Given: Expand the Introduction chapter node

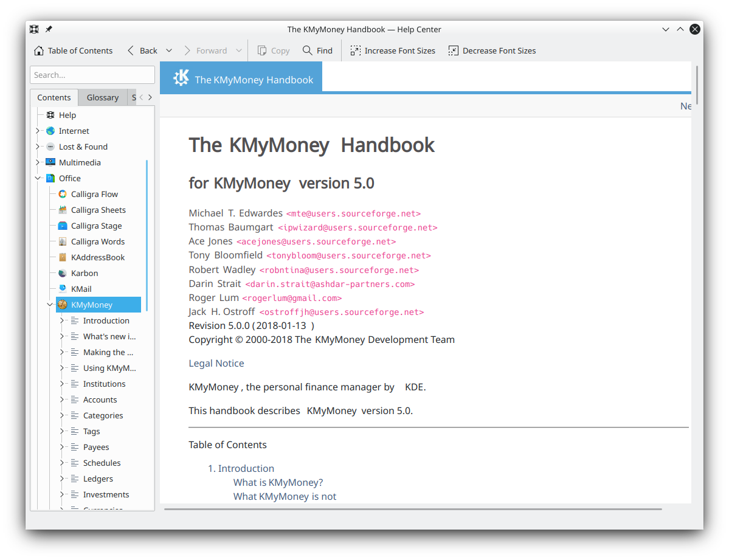Looking at the screenshot, I should [x=62, y=320].
